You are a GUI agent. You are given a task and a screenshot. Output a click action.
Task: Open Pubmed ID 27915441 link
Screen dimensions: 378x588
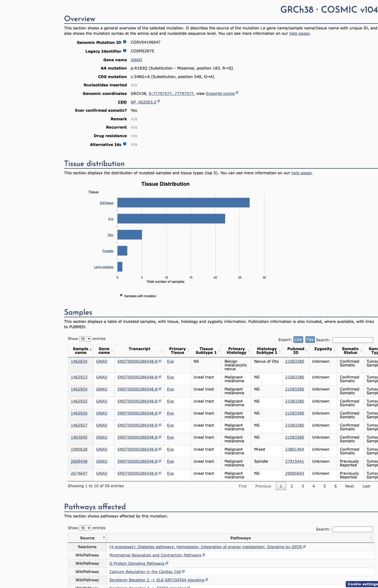[x=294, y=461]
